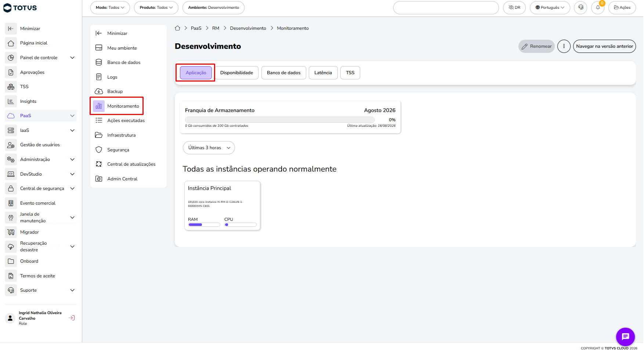Click the Onboard folder icon
Image resolution: width=644 pixels, height=356 pixels.
click(11, 261)
